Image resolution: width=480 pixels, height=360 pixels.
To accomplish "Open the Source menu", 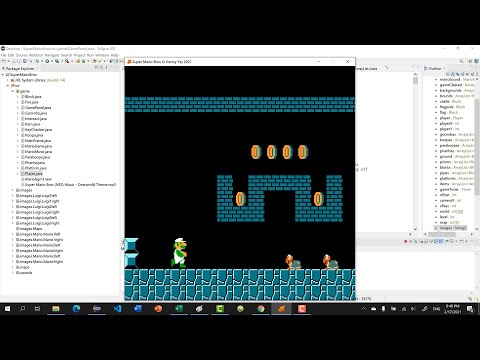I will [x=22, y=55].
